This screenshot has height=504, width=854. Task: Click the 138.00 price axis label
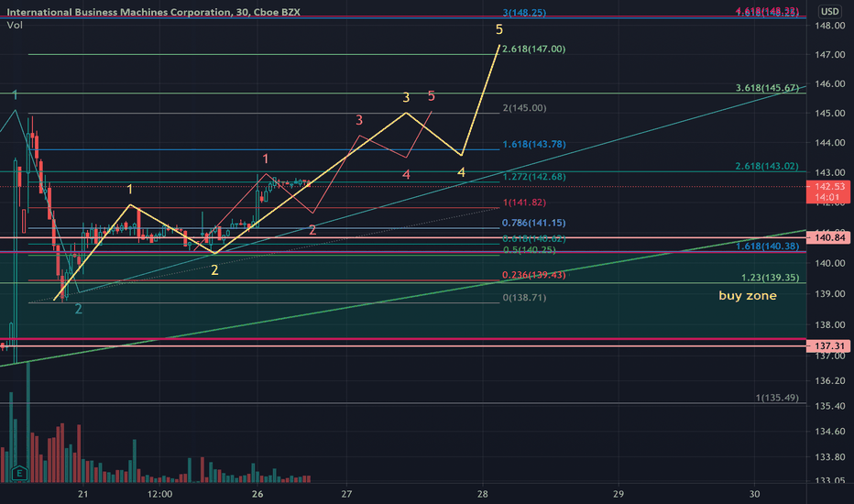(830, 324)
